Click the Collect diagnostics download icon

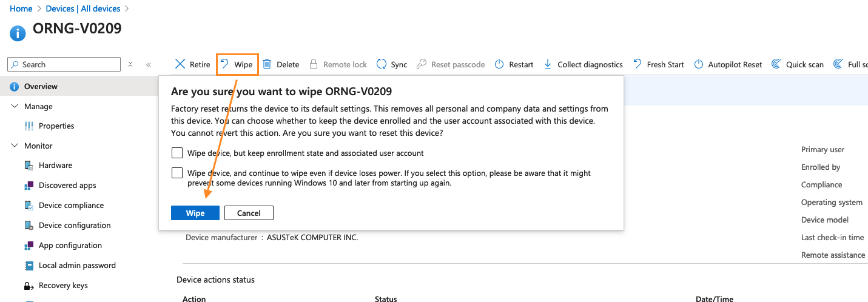[x=548, y=64]
